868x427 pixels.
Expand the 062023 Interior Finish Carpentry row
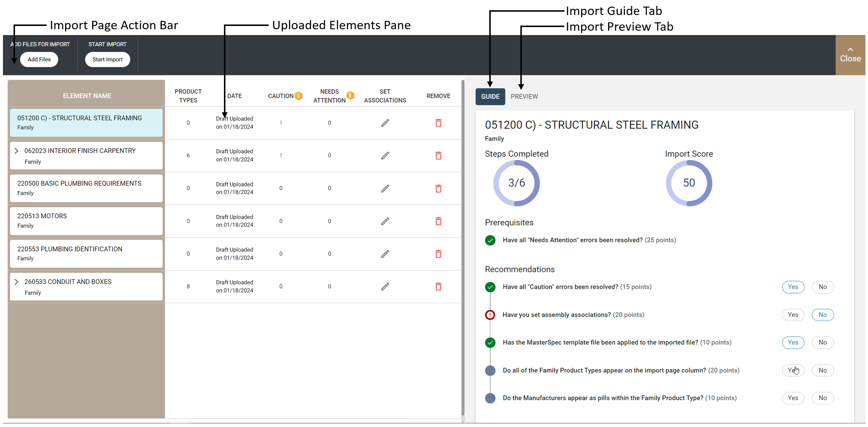pyautogui.click(x=16, y=151)
